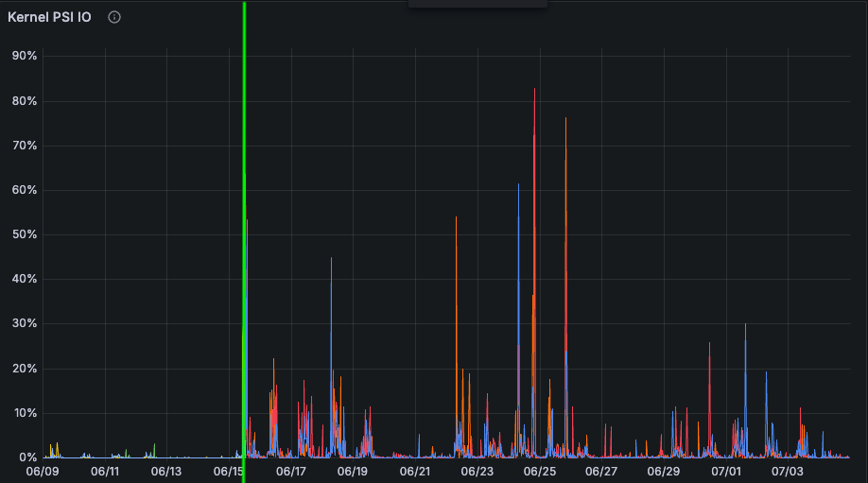Image resolution: width=868 pixels, height=483 pixels.
Task: Click the 70% y-axis label
Action: point(25,146)
